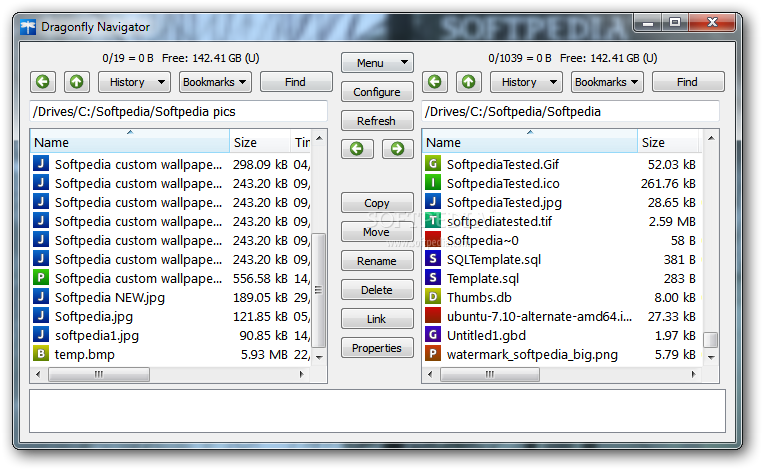Sort left pane by Time column
Image resolution: width=763 pixels, height=470 pixels.
[x=301, y=142]
